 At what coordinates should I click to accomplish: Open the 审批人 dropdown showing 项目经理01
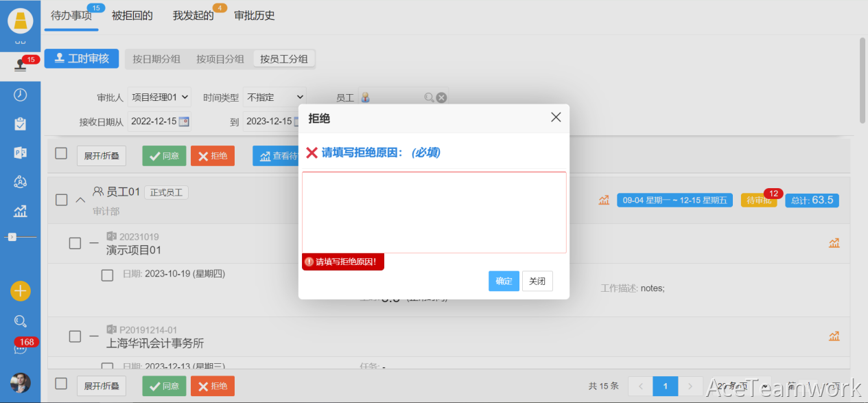(x=160, y=97)
